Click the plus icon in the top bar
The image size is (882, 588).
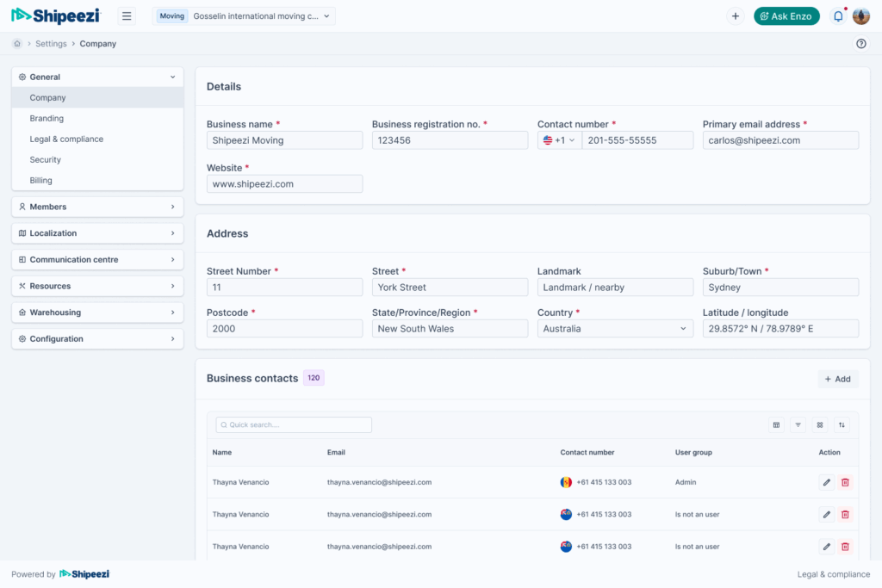click(x=735, y=16)
